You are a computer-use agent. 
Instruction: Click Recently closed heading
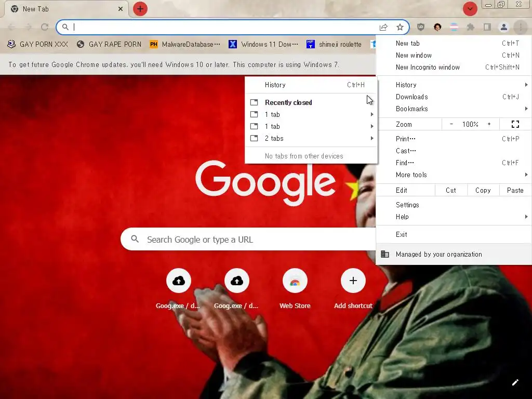(288, 102)
